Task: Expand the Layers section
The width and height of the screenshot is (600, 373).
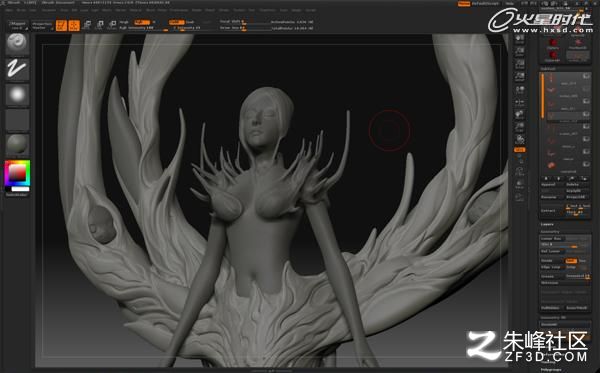Action: tap(547, 224)
